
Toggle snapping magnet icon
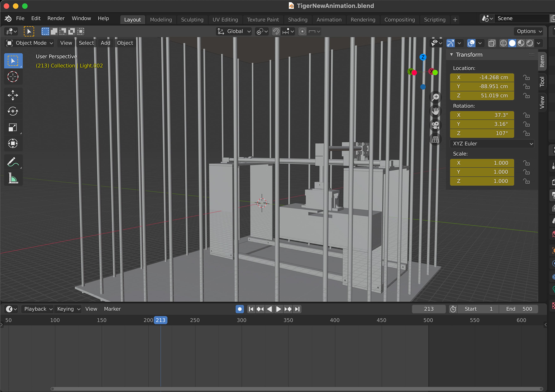point(276,31)
